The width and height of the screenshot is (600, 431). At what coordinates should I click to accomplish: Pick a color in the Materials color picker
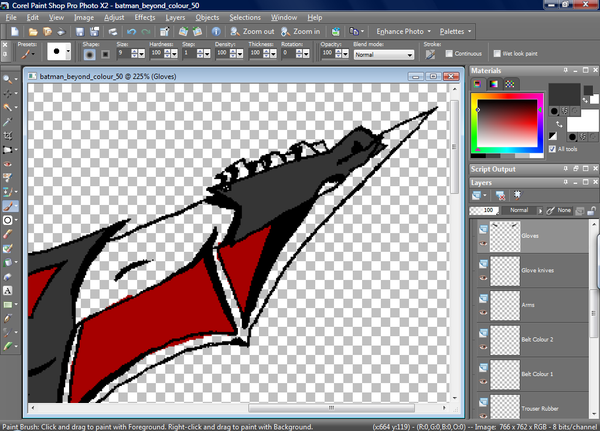click(507, 121)
